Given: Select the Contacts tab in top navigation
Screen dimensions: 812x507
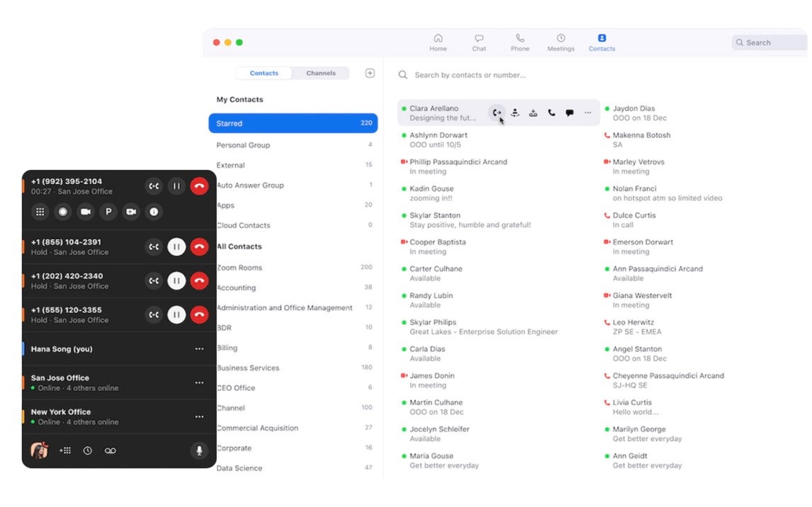Looking at the screenshot, I should coord(602,42).
